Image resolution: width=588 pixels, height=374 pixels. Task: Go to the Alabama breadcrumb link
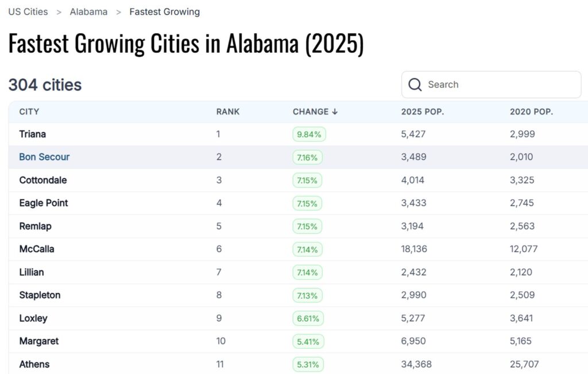point(88,11)
